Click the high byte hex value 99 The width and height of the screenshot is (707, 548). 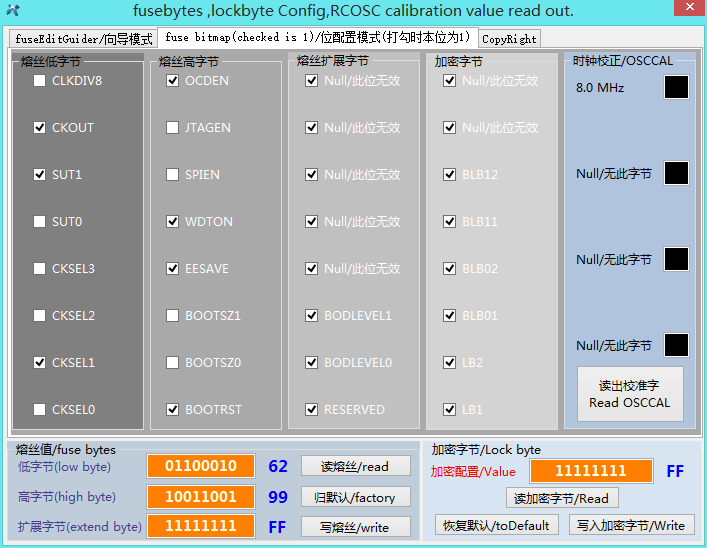(x=278, y=497)
